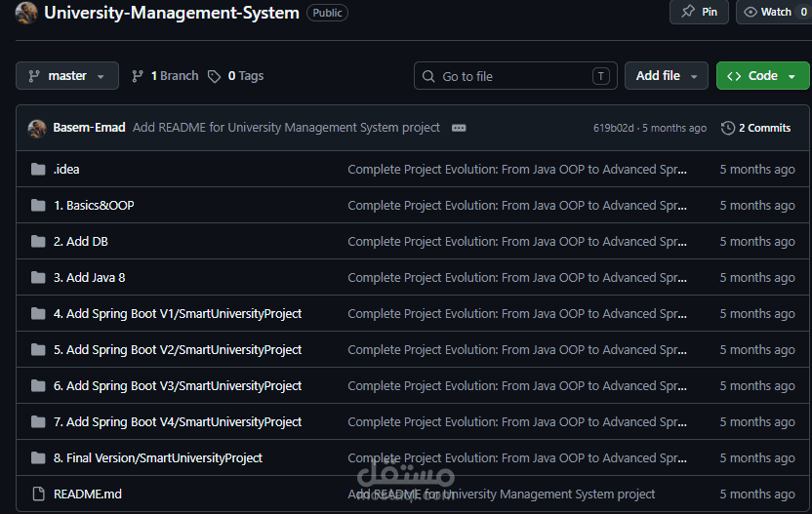Open the green Code dropdown
The width and height of the screenshot is (812, 514).
tap(763, 75)
